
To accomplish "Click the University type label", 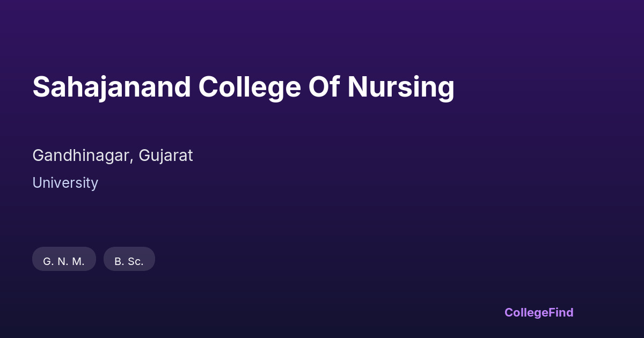I will point(65,183).
